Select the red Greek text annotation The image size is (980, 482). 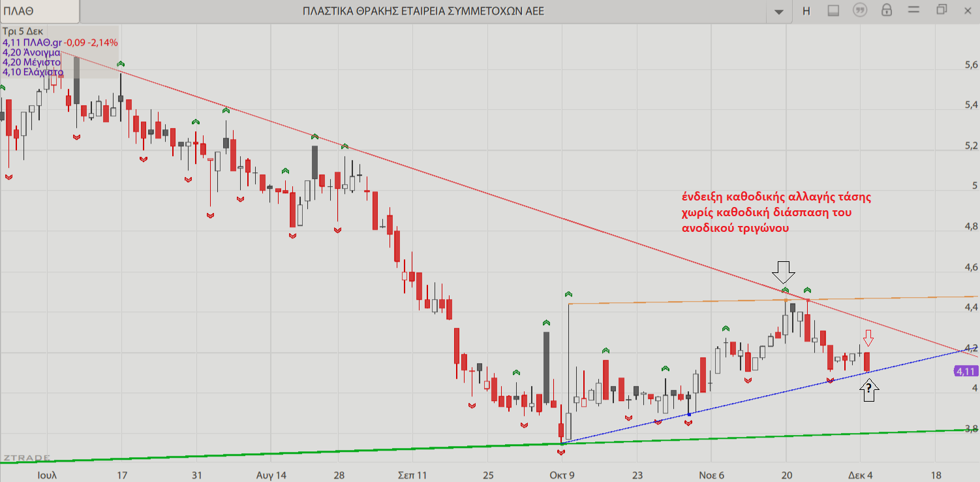776,212
